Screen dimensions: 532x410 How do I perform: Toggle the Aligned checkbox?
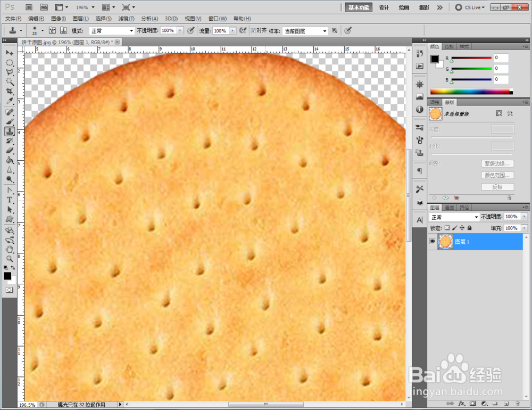253,30
